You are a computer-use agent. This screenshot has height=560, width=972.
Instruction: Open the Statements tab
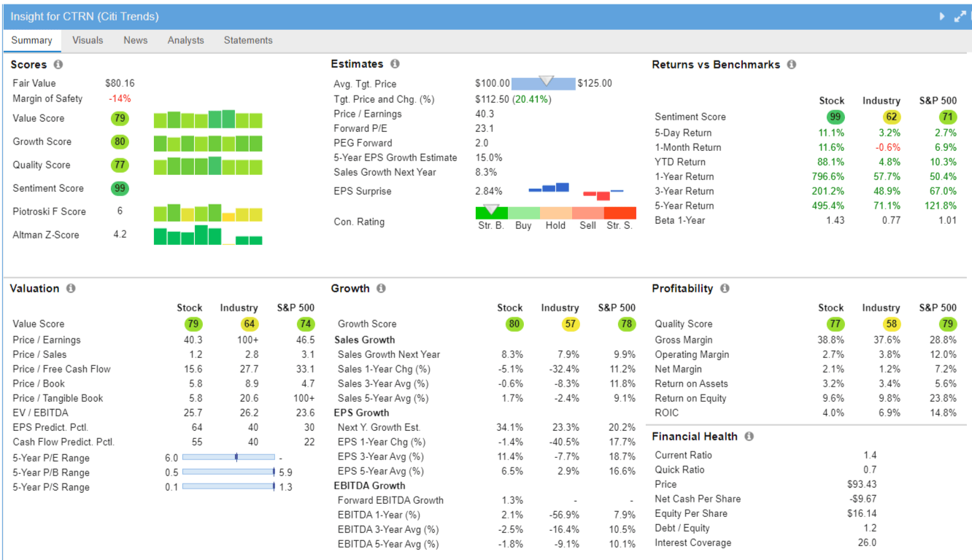click(x=248, y=41)
